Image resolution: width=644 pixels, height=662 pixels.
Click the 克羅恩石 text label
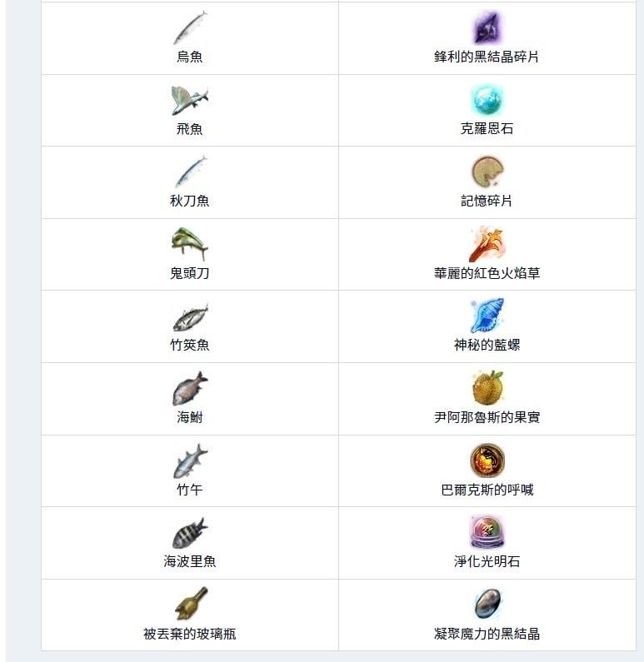coord(487,129)
